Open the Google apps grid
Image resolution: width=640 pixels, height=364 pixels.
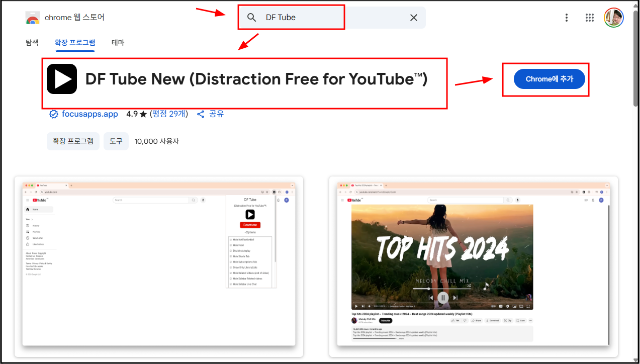pos(590,18)
